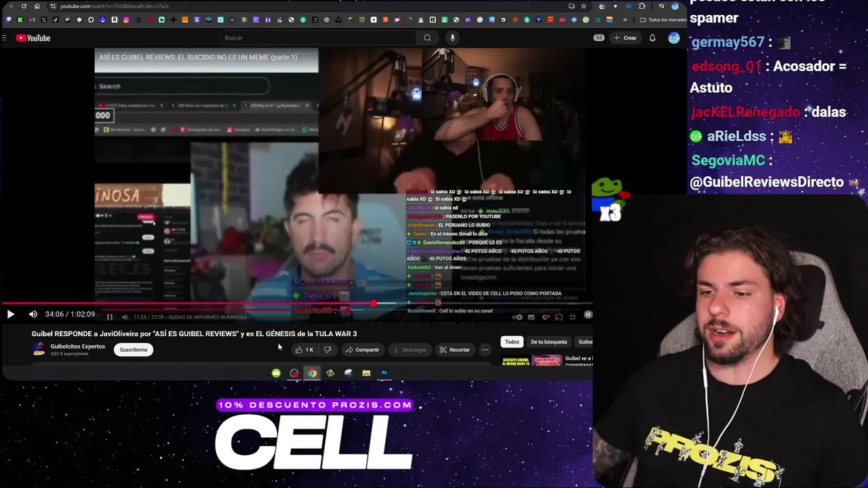Go to the YouTube home logo

pyautogui.click(x=33, y=38)
